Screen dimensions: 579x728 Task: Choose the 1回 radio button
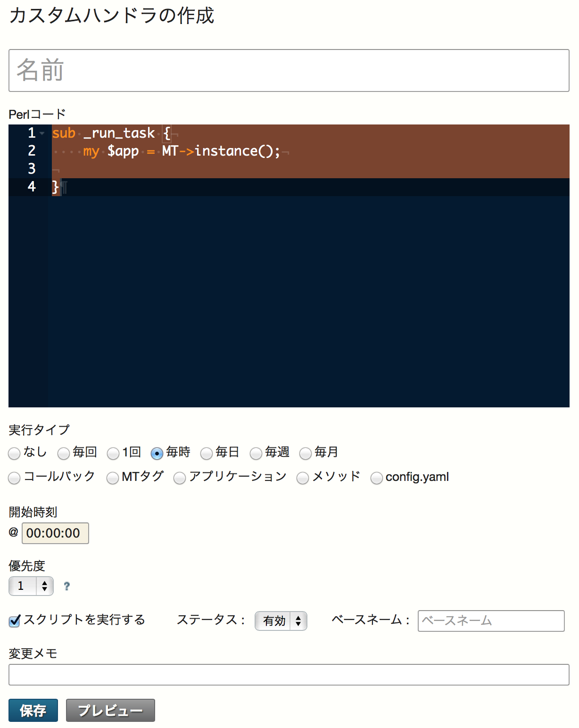click(113, 453)
